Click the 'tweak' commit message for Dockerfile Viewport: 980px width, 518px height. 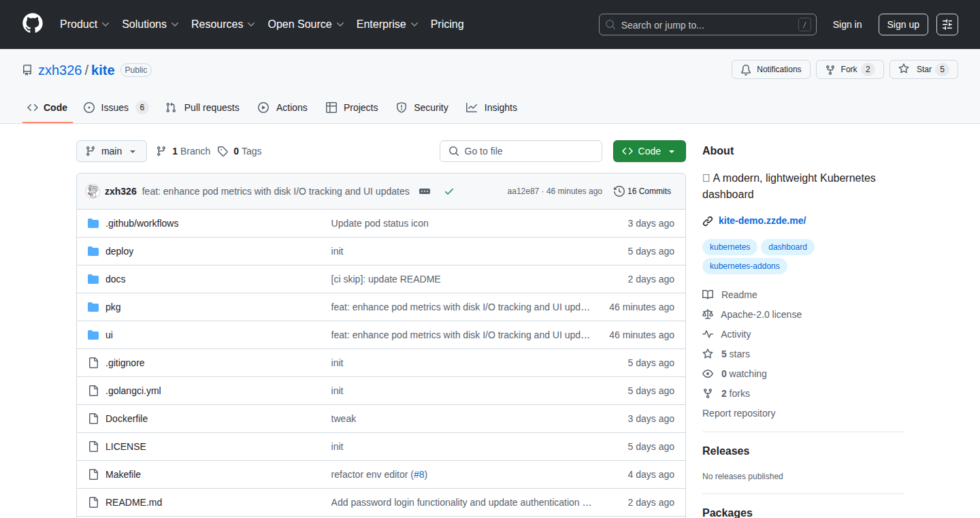344,419
